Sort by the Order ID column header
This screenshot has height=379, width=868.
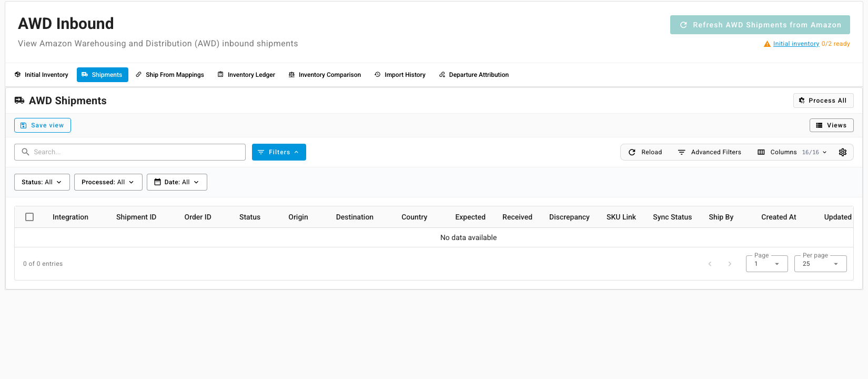198,217
